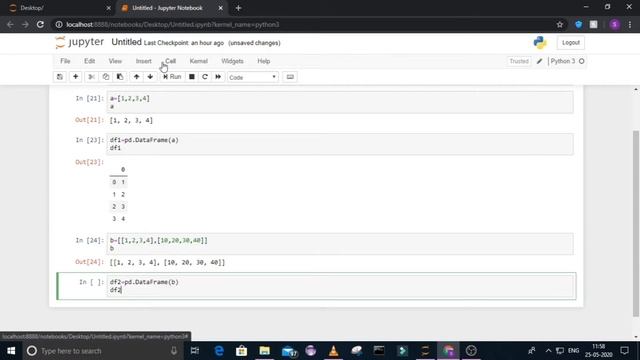The width and height of the screenshot is (640, 360).
Task: Open a new browser tab
Action: click(238, 8)
